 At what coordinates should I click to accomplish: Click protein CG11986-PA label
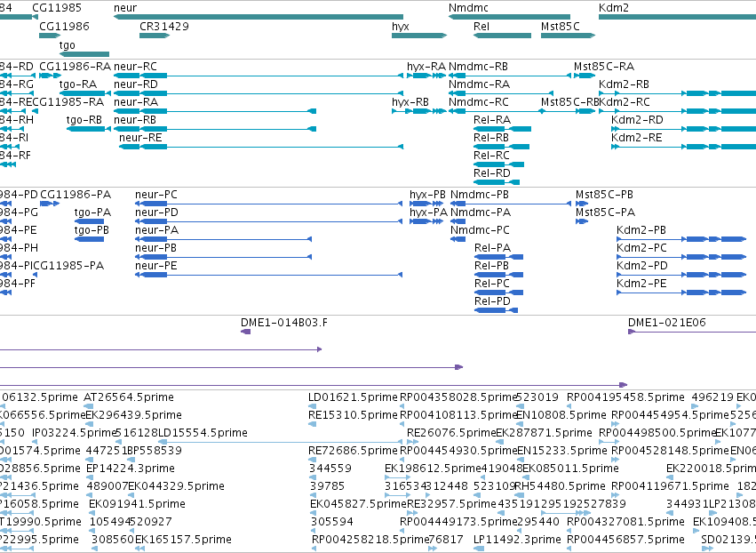tap(76, 195)
